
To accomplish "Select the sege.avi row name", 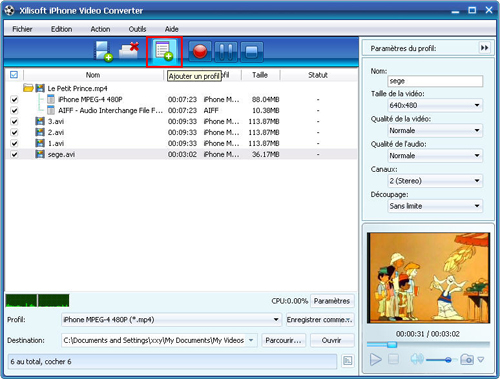I will pos(61,154).
